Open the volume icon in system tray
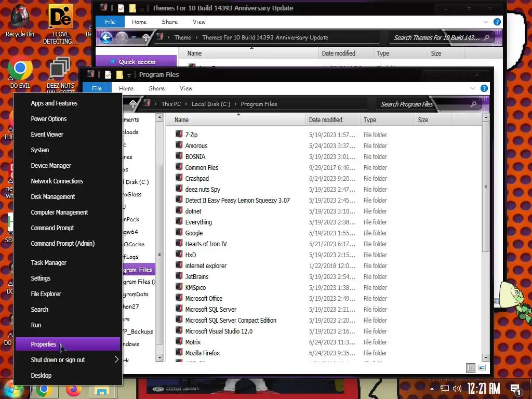532x399 pixels. coord(457,389)
